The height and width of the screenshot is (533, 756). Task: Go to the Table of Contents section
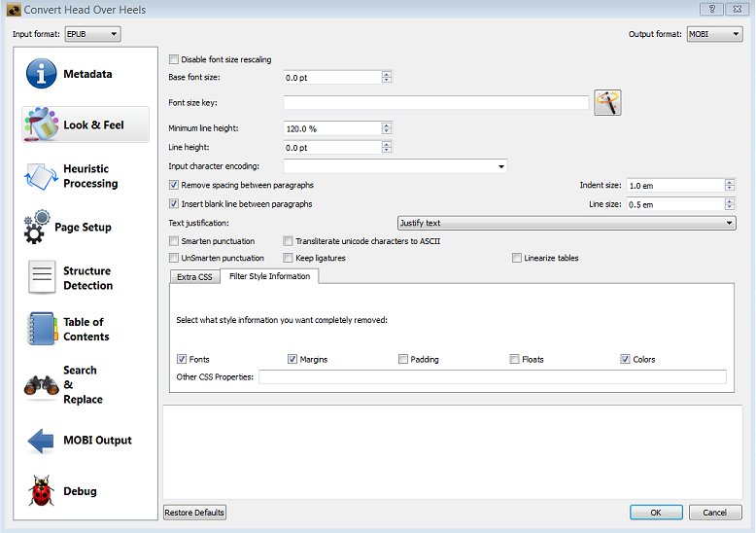[86, 329]
